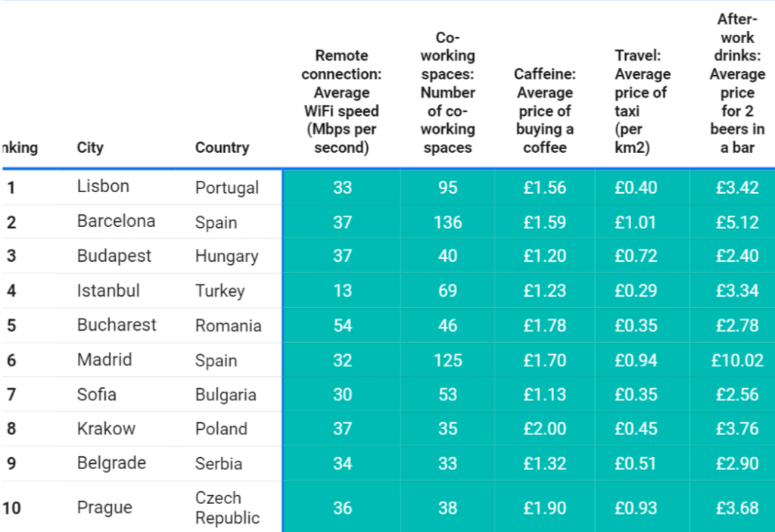Click Sofia's coffee price £1.13
Screen dimensions: 775x532
[545, 394]
